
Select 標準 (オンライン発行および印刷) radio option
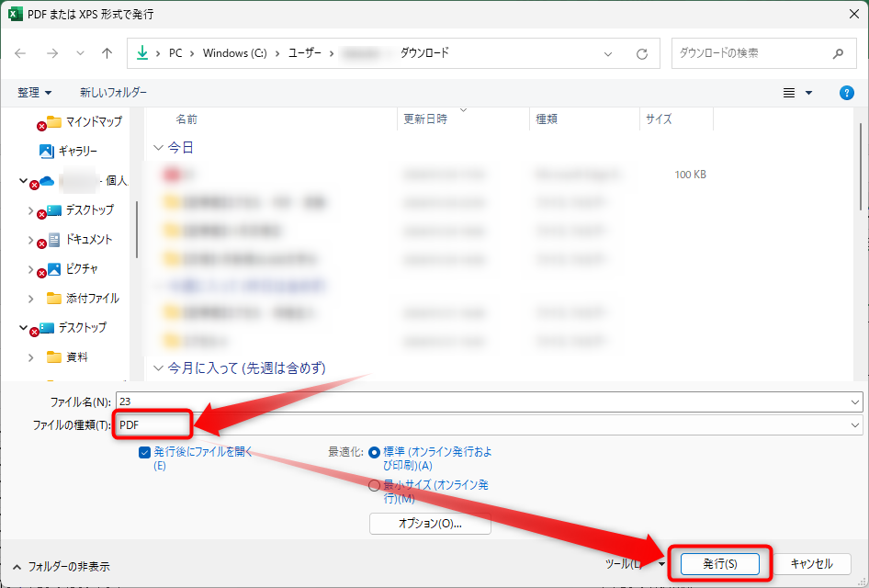[x=374, y=452]
